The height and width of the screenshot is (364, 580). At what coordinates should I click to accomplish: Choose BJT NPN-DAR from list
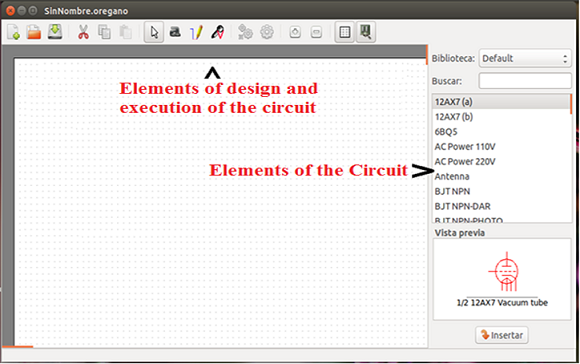point(501,206)
